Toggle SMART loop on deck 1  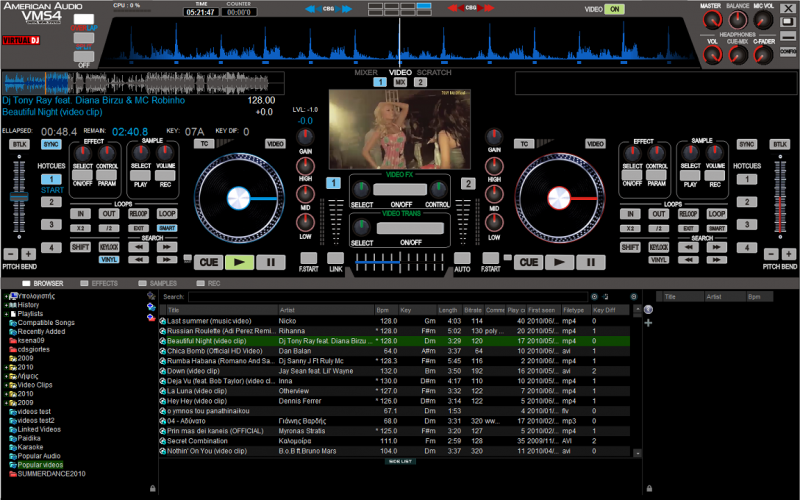[167, 228]
